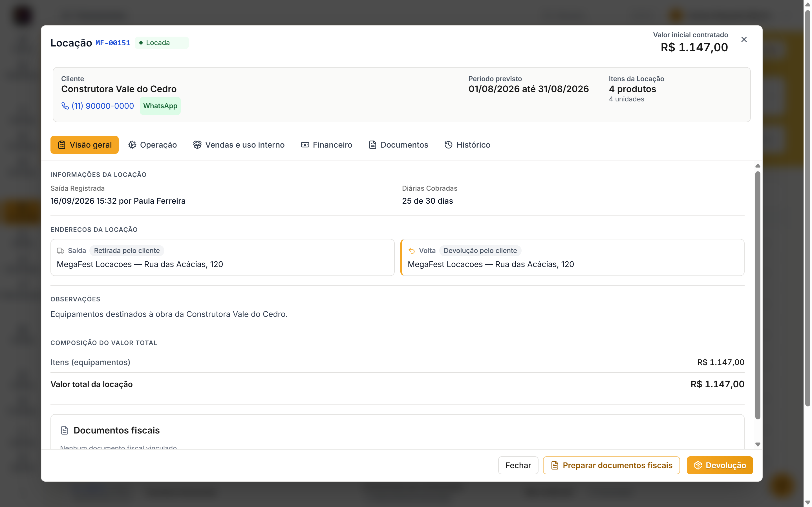This screenshot has height=507, width=812.
Task: Switch to the Financeiro tab
Action: (x=326, y=145)
